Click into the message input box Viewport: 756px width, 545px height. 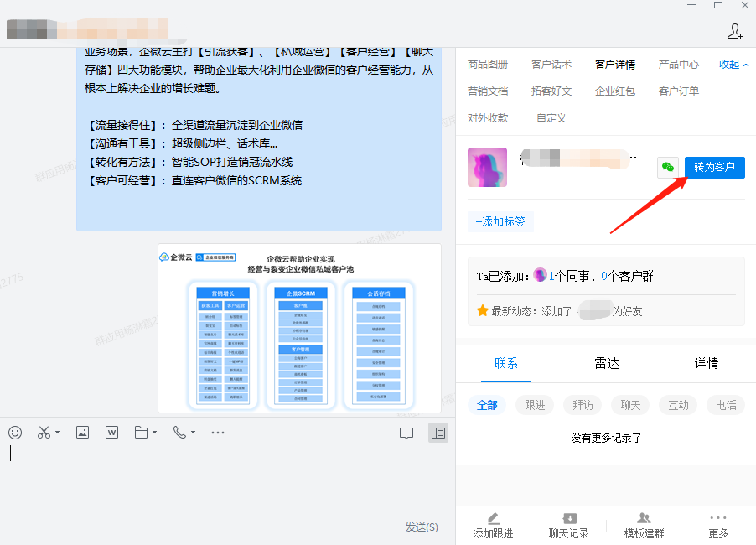[226, 478]
